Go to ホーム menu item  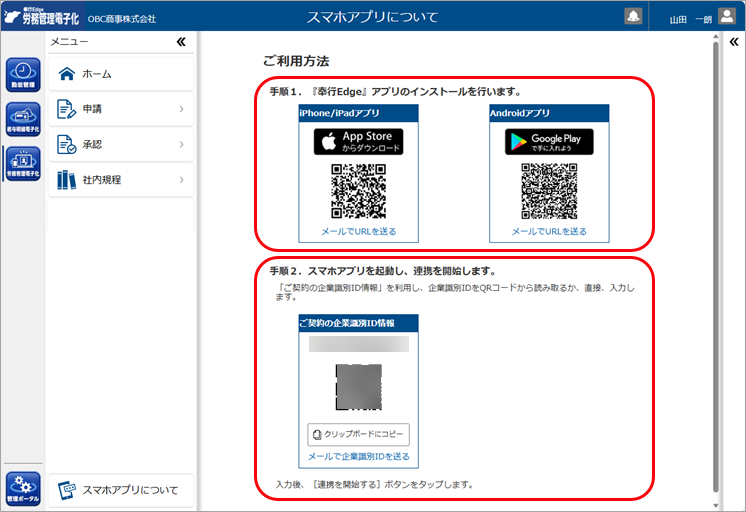[x=121, y=74]
